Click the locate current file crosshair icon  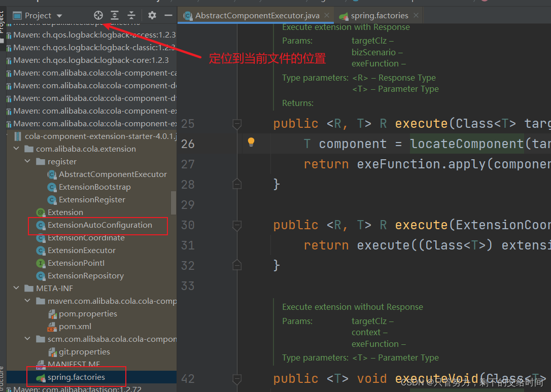[98, 15]
